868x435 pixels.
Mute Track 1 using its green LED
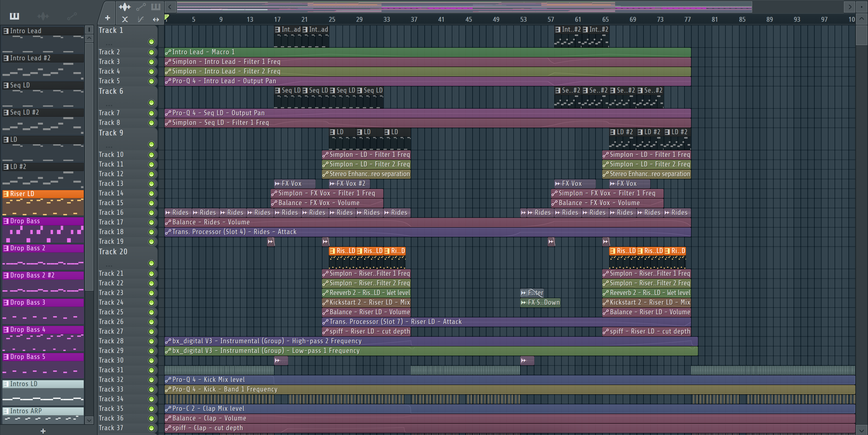151,42
